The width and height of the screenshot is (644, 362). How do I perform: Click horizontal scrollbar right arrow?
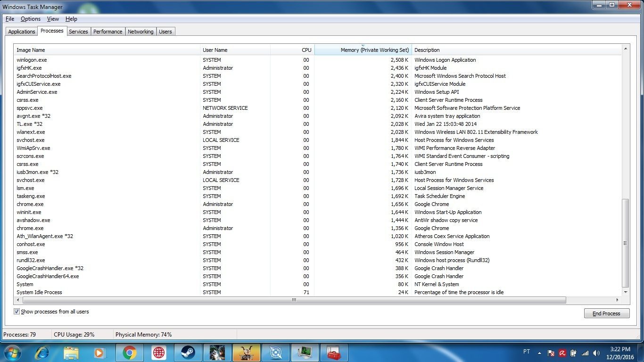(x=618, y=300)
